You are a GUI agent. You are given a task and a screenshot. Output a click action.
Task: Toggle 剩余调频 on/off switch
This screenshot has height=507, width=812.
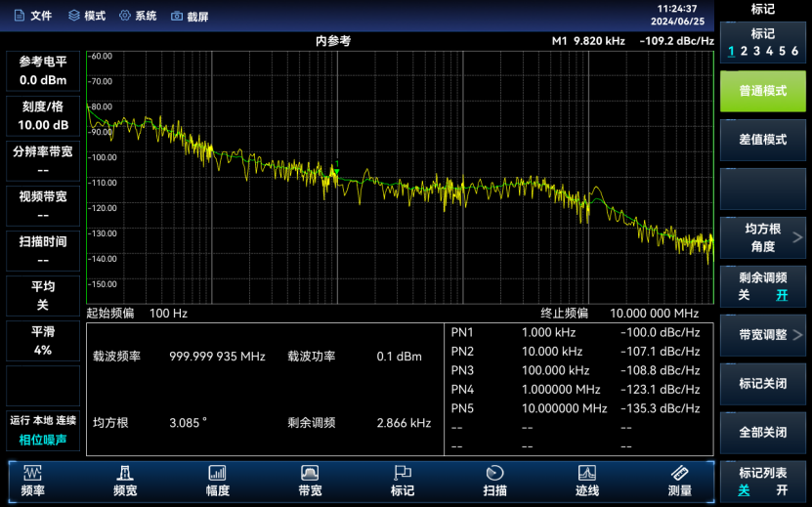[x=762, y=286]
